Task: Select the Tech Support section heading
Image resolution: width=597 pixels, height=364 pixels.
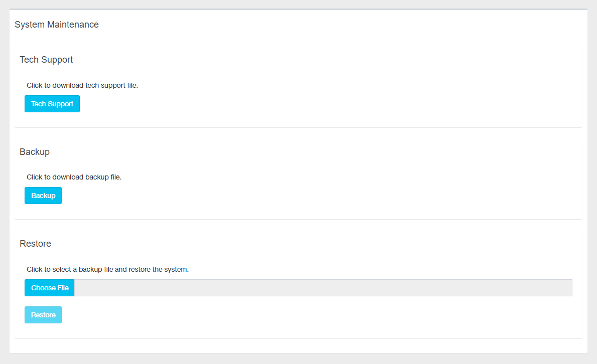Action: [x=46, y=60]
